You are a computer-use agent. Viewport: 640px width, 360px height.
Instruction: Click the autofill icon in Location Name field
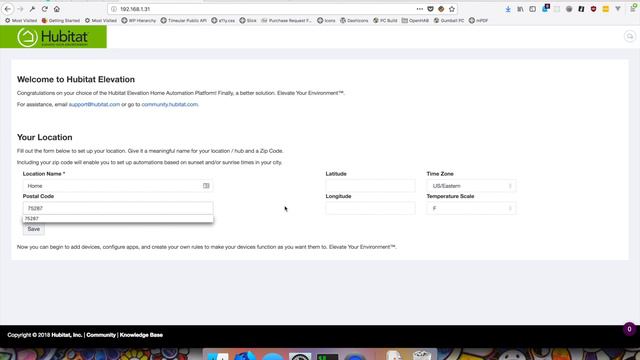206,186
